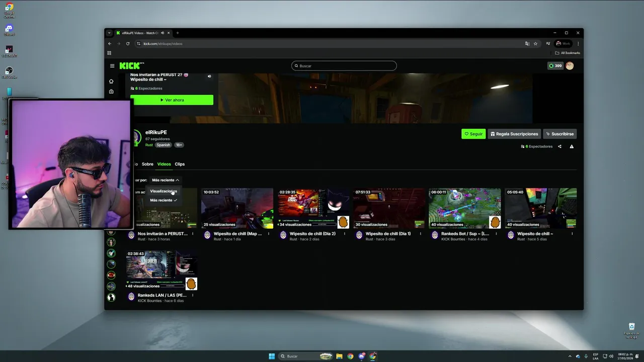Click the Spanish language tag

click(x=163, y=145)
